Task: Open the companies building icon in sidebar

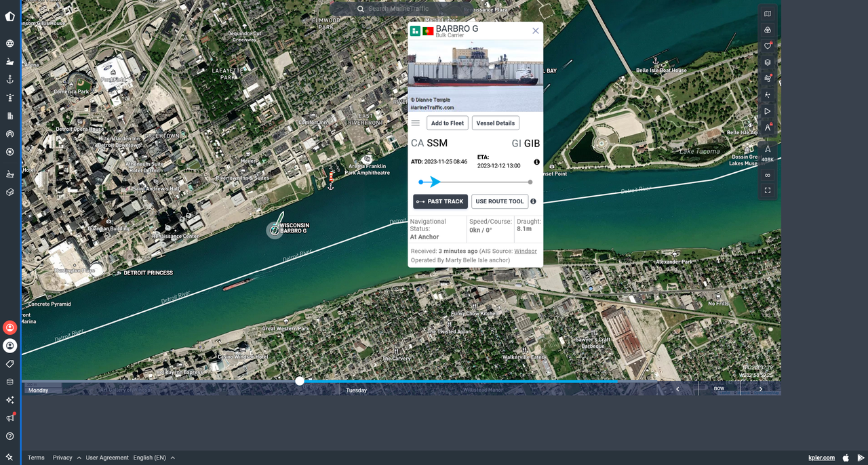Action: (x=10, y=116)
